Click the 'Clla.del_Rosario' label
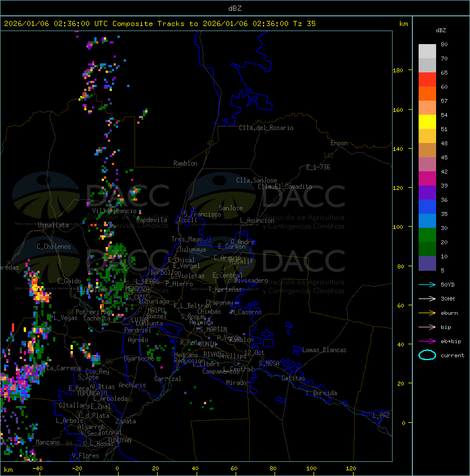Viewport: 470px width, 476px height. pyautogui.click(x=266, y=128)
